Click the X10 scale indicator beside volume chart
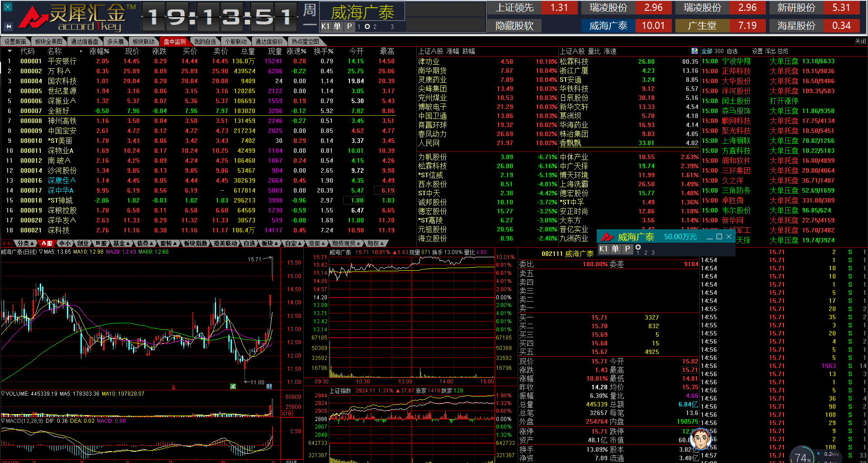The image size is (868, 463). [286, 414]
